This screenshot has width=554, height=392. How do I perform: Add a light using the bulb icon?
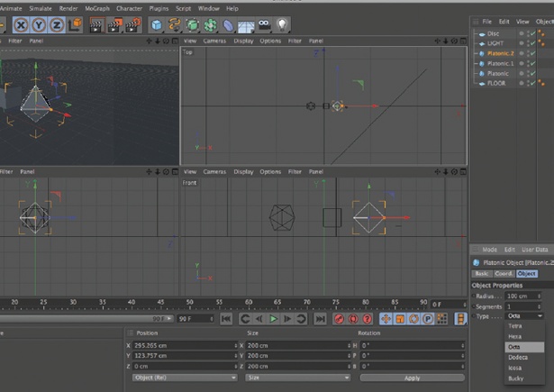click(283, 25)
